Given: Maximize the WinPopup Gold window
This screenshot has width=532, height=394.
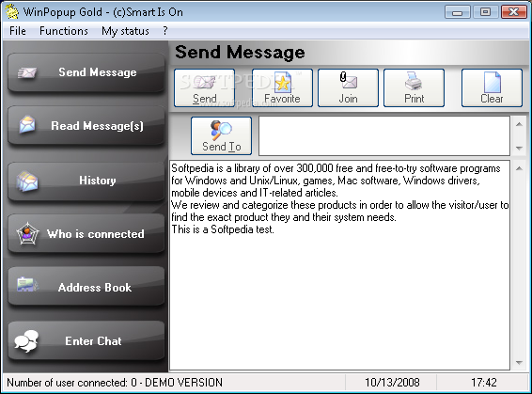Looking at the screenshot, I should pos(486,12).
